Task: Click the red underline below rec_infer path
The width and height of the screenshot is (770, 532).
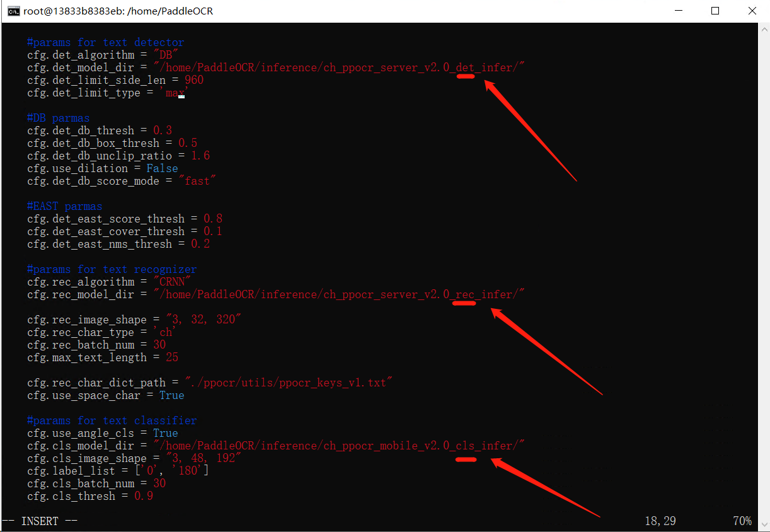Action: click(464, 303)
